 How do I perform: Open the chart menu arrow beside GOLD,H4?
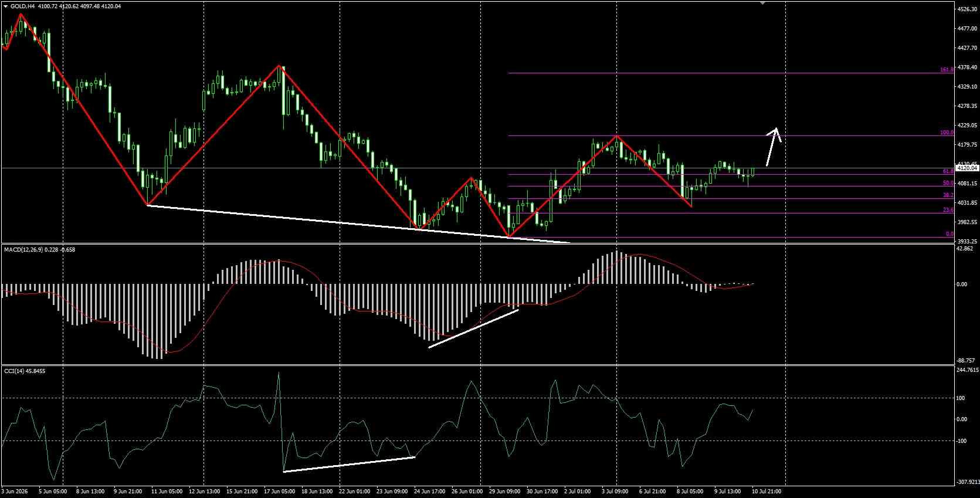click(5, 6)
